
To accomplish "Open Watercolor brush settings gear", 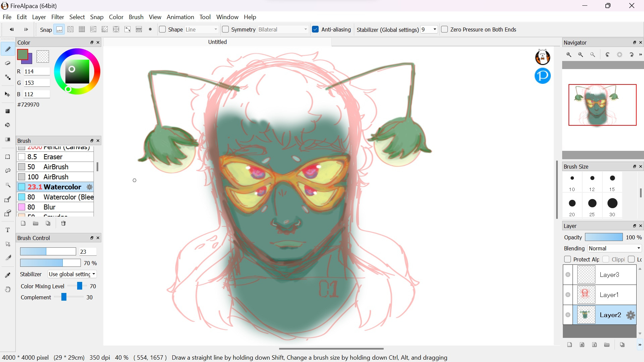I will tap(90, 187).
